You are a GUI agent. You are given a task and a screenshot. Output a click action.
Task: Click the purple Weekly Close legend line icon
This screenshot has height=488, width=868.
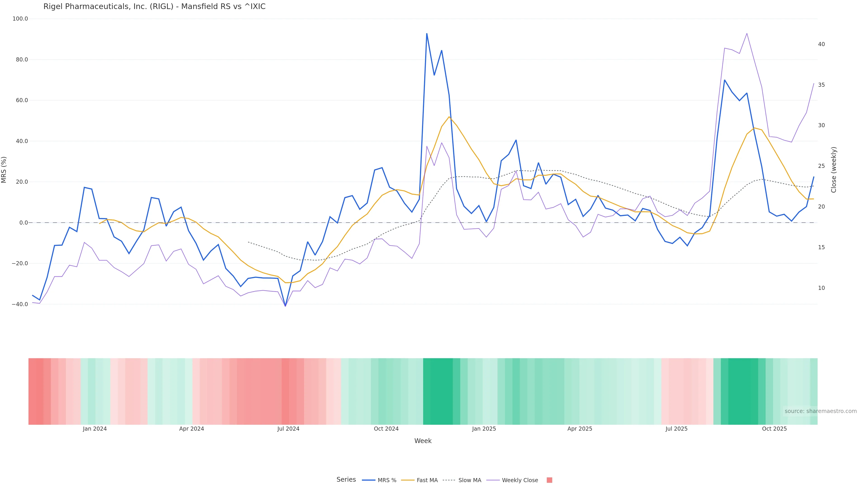click(x=493, y=480)
